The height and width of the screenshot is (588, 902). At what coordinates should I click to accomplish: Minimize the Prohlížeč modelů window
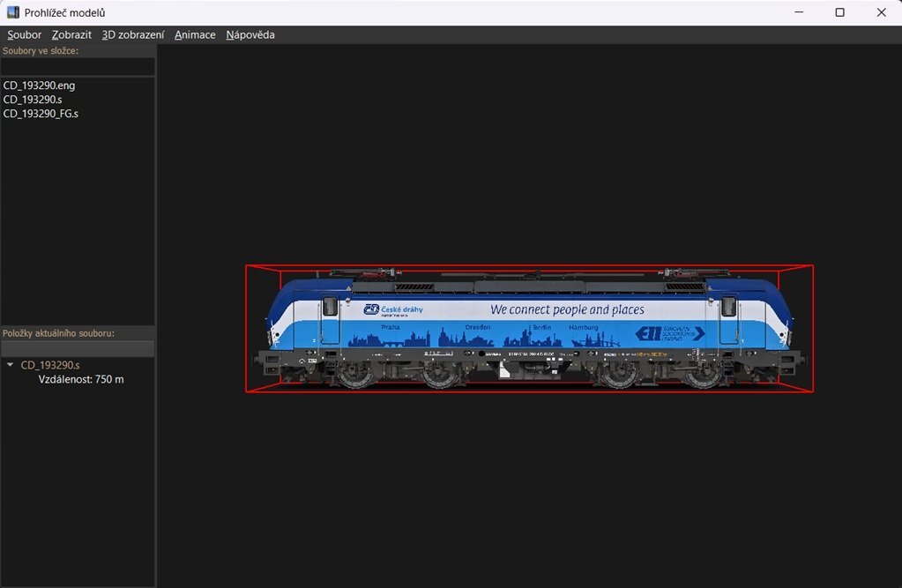point(799,12)
